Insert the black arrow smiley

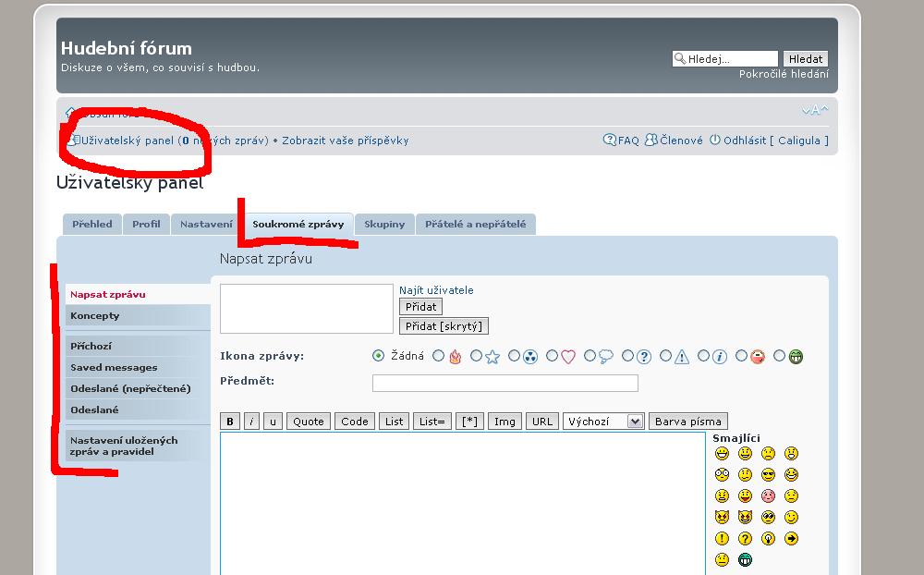point(791,539)
